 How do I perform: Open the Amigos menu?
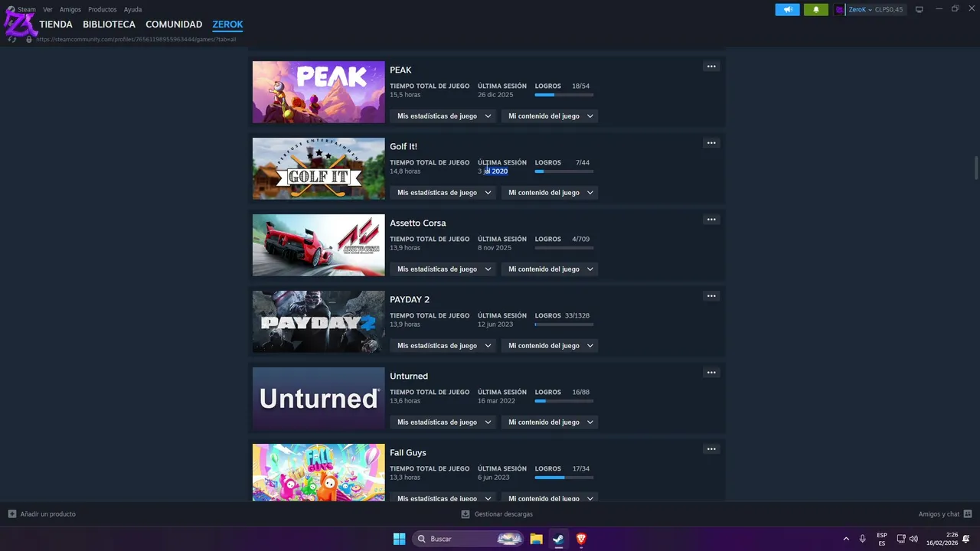[x=70, y=10]
